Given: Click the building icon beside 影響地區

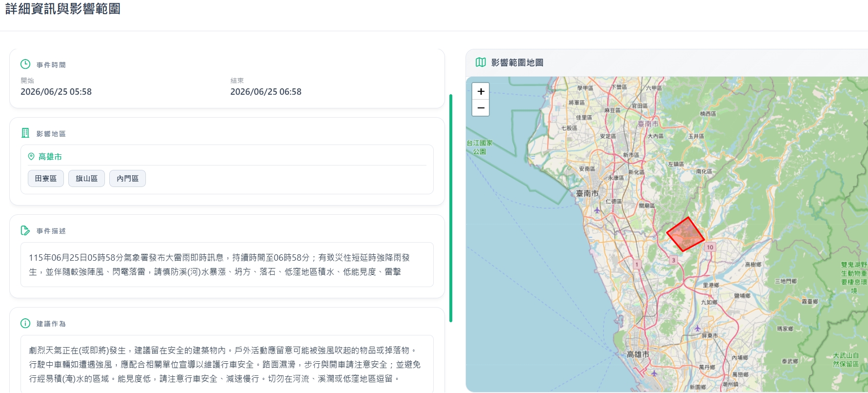Looking at the screenshot, I should (x=25, y=133).
